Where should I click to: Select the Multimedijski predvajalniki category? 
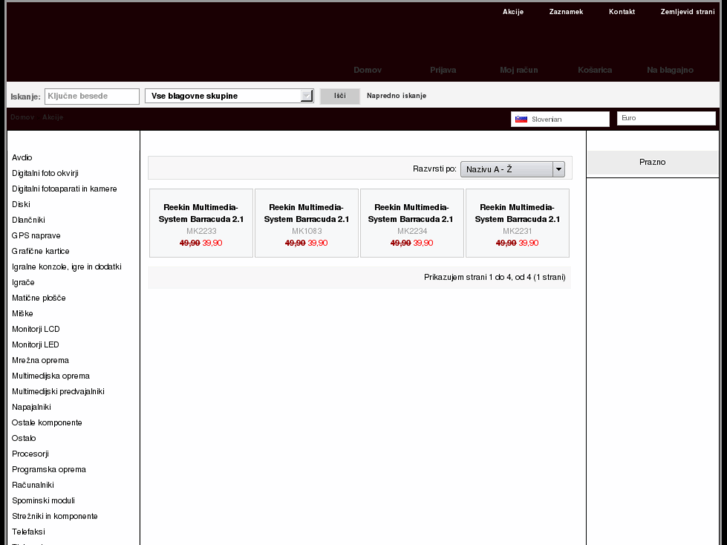pyautogui.click(x=58, y=391)
